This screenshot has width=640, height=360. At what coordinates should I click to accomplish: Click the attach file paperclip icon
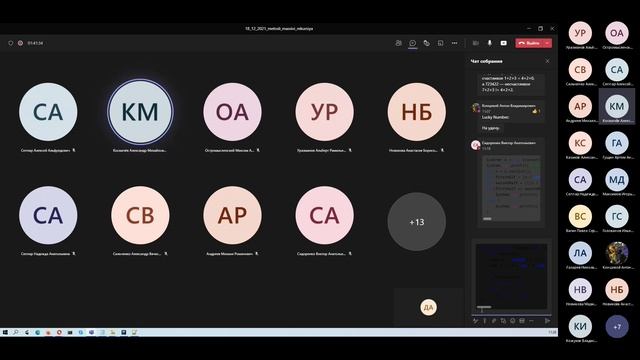(x=494, y=321)
